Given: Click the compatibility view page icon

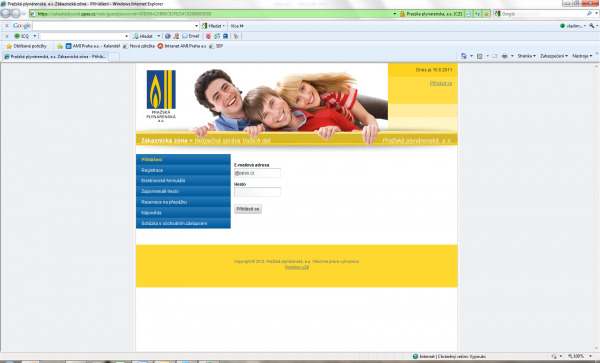Looking at the screenshot, I should 469,14.
